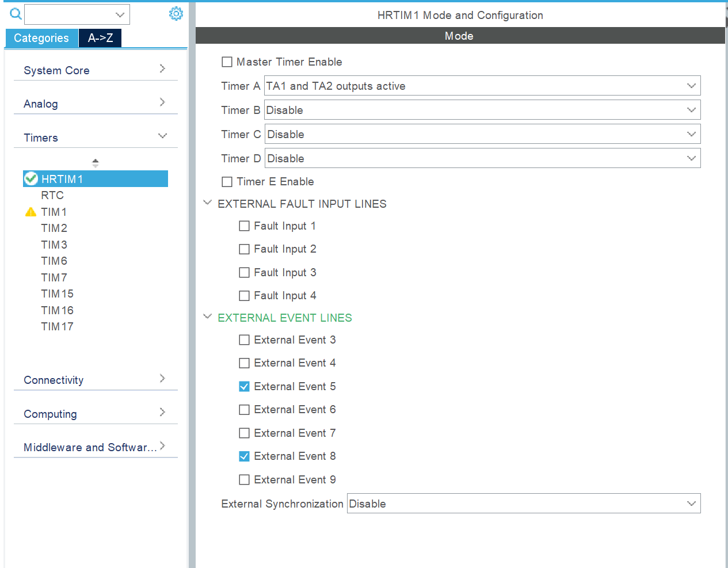
Task: Toggle the Timer E Enable checkbox
Action: [x=227, y=182]
